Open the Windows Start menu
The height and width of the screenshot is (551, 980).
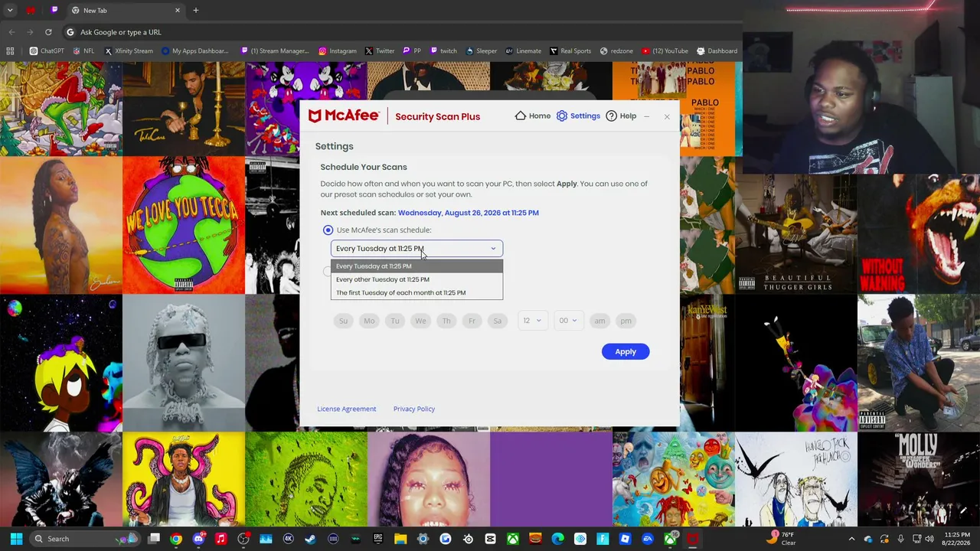click(16, 539)
